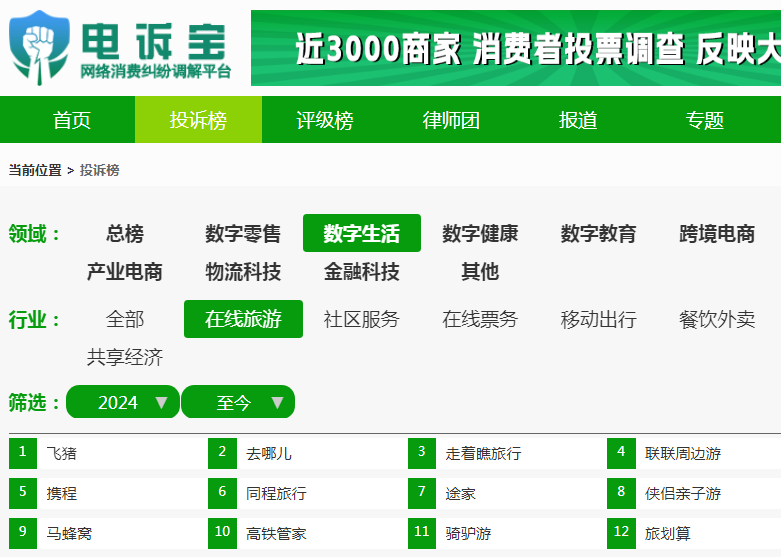Open the 专题 navigation tab
This screenshot has height=557, width=781.
point(704,120)
